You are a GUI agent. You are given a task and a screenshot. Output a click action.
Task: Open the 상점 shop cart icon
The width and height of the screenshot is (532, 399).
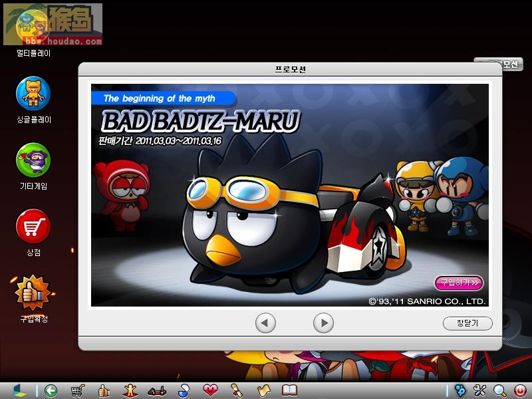(x=33, y=226)
